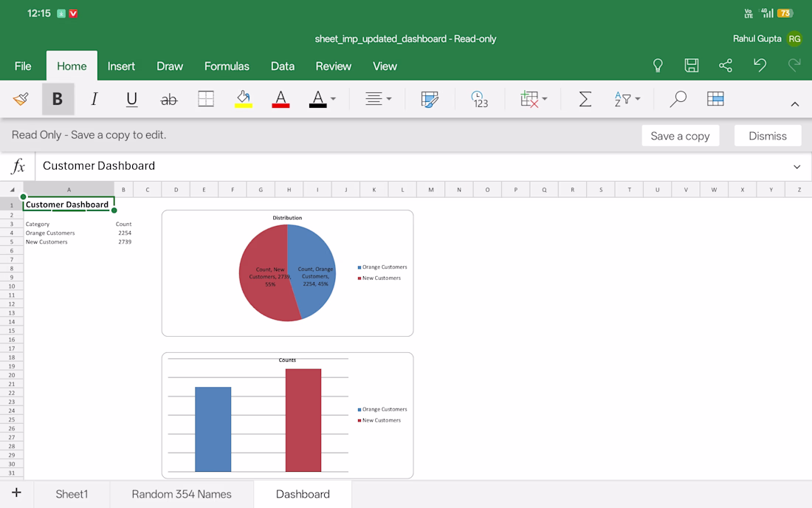Screen dimensions: 812x508
Task: Click the Redo arrow
Action: click(x=794, y=65)
